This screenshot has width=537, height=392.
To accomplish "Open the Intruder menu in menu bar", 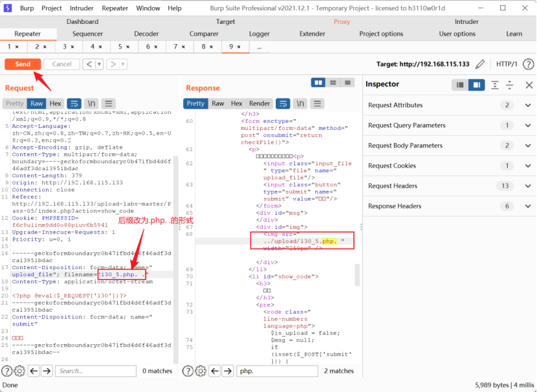I will (x=82, y=8).
